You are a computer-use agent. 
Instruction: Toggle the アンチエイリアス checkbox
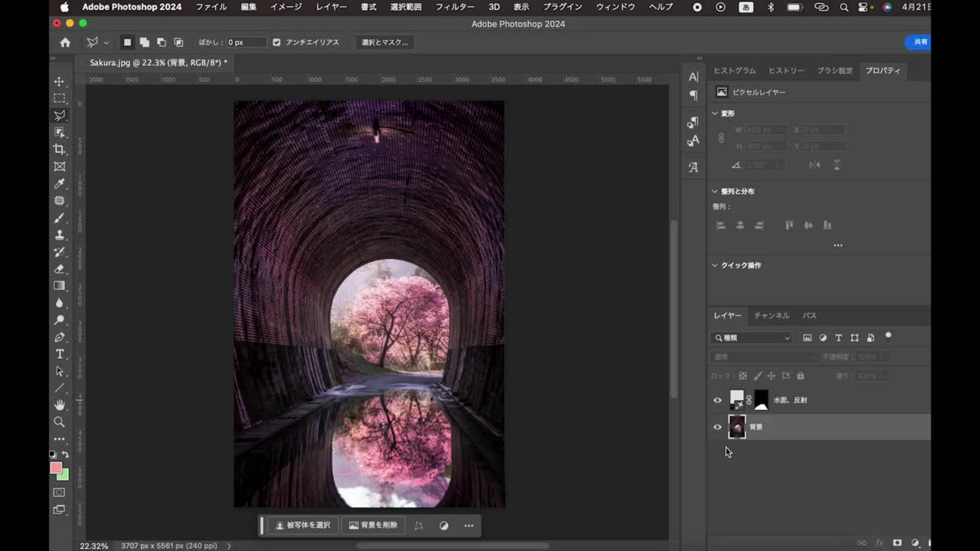(x=276, y=42)
